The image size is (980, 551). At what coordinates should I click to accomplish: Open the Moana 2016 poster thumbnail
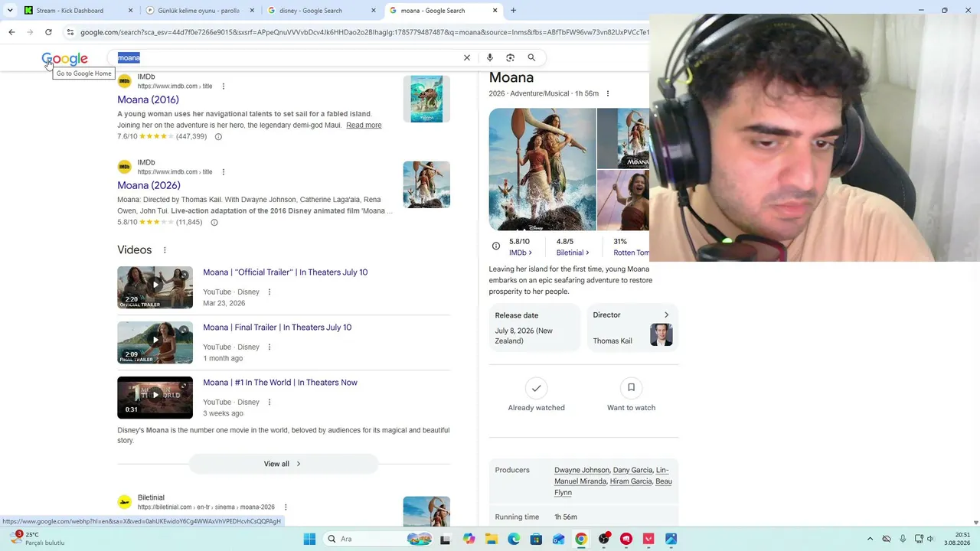pos(426,99)
